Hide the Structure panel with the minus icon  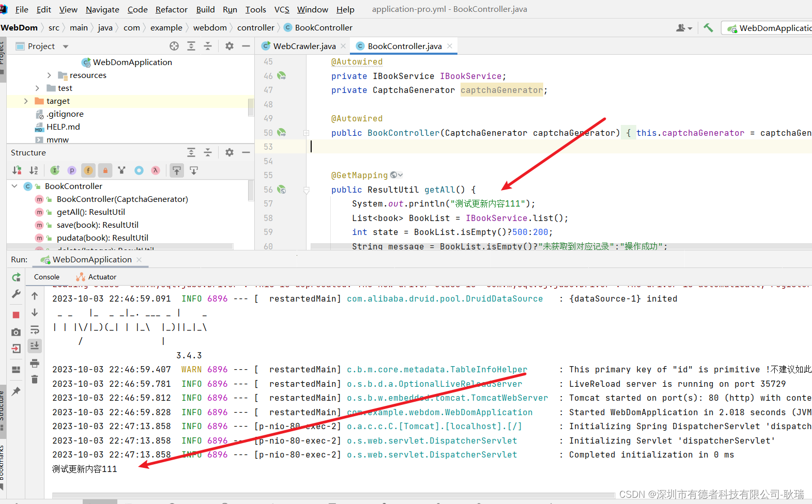coord(246,152)
